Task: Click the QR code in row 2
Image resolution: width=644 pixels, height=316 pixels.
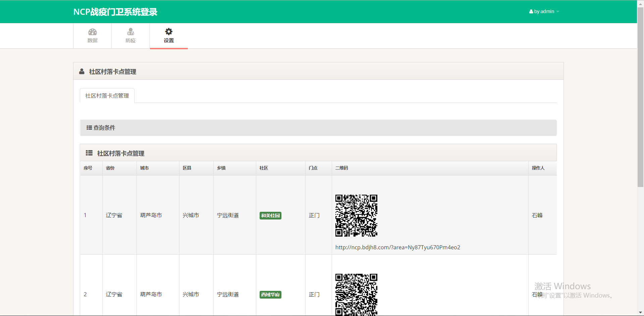Action: coord(356,295)
